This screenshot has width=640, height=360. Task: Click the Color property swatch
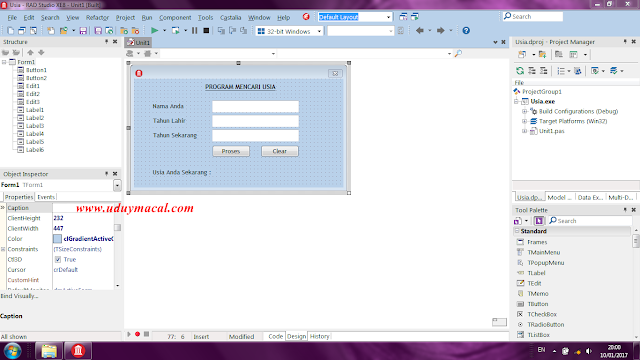tap(58, 239)
